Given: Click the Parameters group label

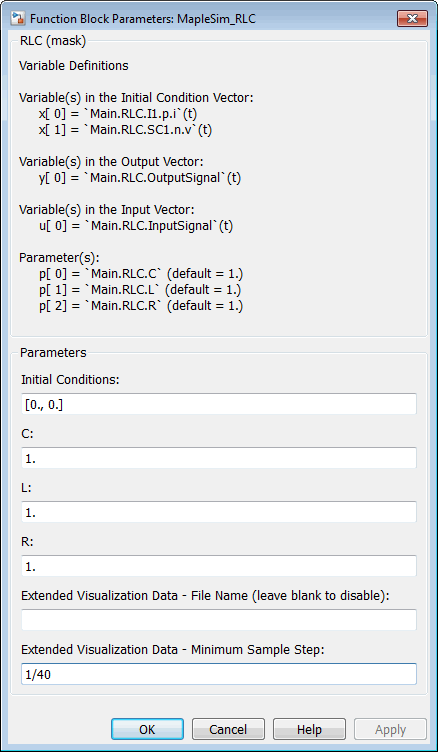Looking at the screenshot, I should 53,353.
